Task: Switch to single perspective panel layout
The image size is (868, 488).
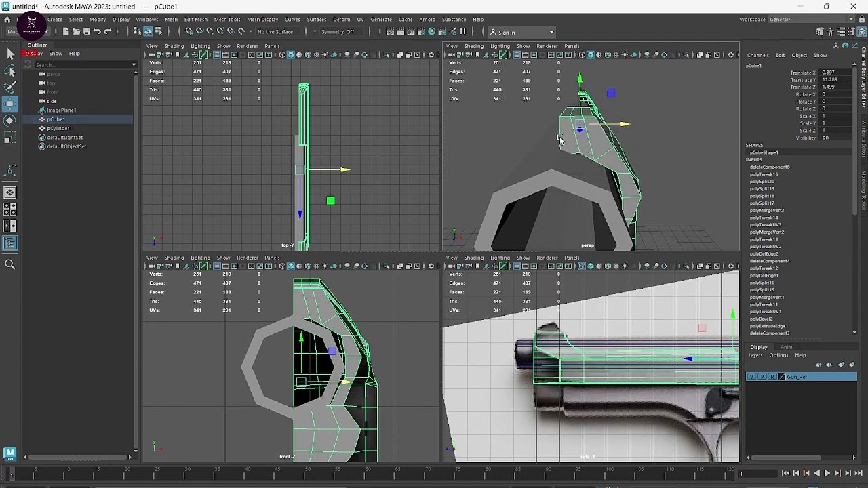Action: pos(10,193)
